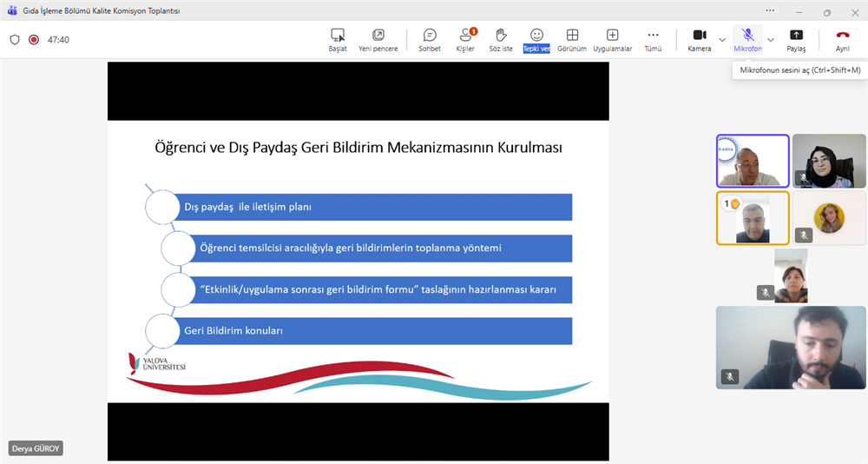The height and width of the screenshot is (464, 868).
Task: Click the Başlat toolbar icon
Action: [x=338, y=40]
